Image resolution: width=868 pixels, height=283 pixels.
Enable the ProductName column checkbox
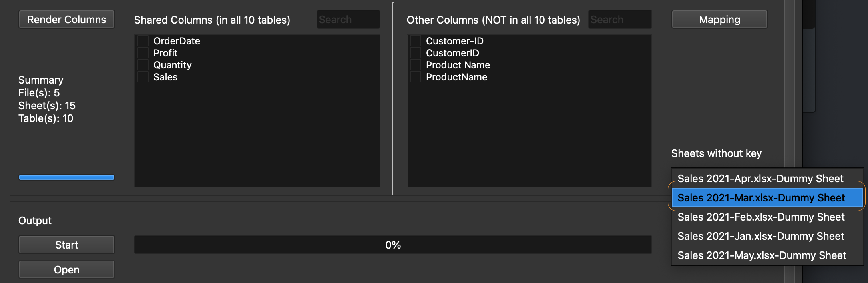pos(416,77)
